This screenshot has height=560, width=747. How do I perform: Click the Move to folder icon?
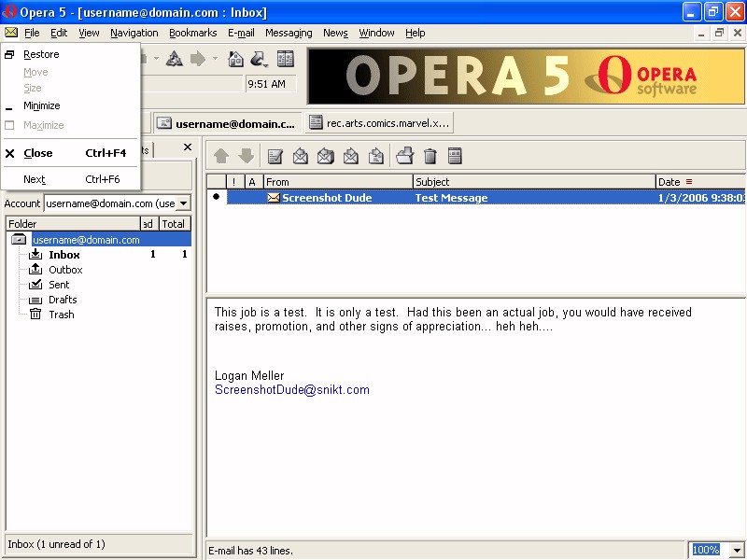click(405, 156)
